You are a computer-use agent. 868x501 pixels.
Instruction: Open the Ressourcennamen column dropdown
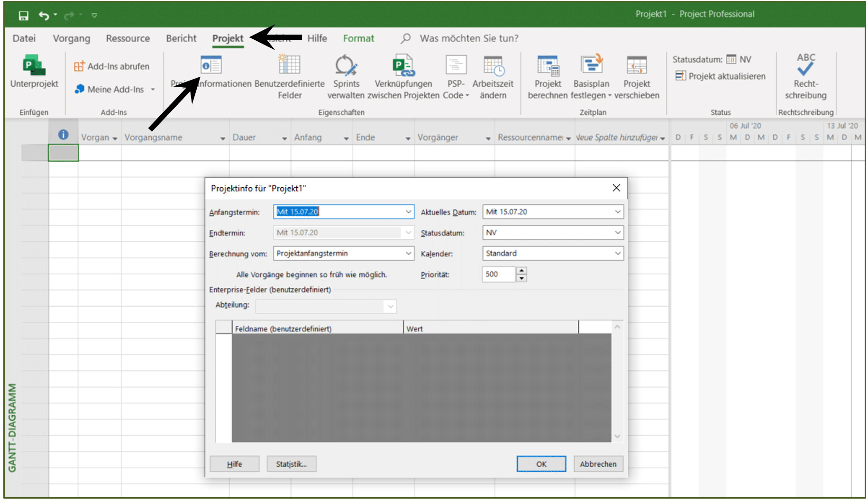tap(568, 138)
